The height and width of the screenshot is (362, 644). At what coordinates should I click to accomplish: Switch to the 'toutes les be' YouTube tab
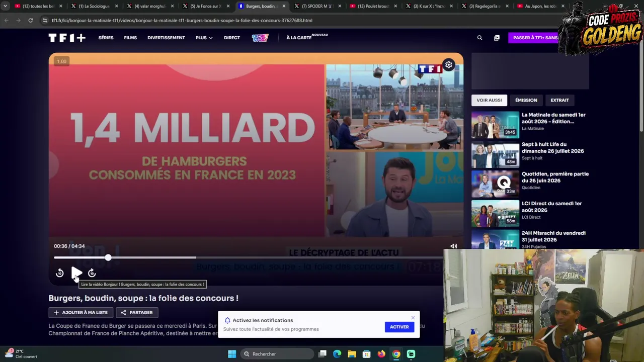click(x=38, y=6)
